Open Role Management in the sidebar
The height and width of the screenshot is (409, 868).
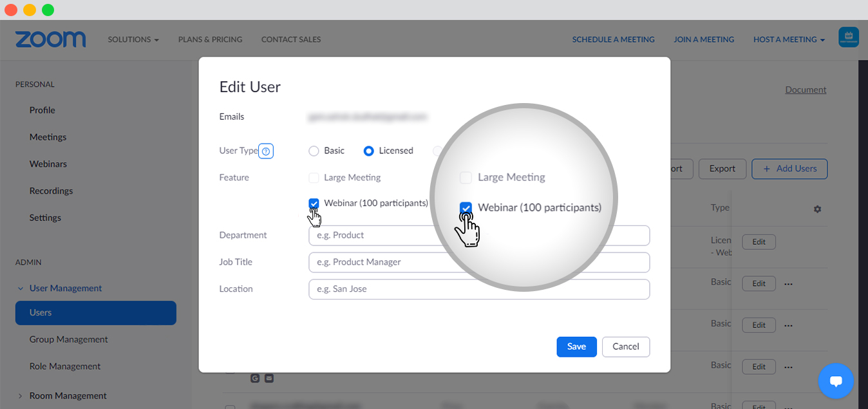coord(65,366)
